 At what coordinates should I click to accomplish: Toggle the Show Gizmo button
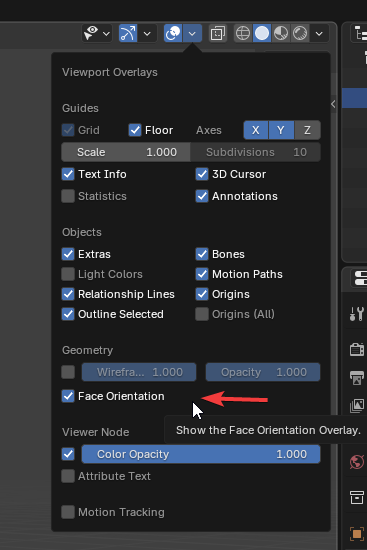(128, 33)
